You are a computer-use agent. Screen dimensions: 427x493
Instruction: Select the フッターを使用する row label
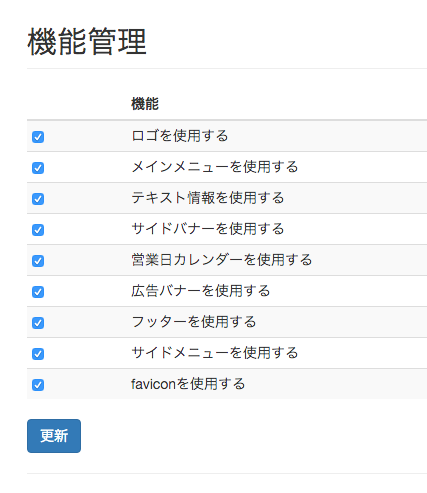click(x=194, y=322)
